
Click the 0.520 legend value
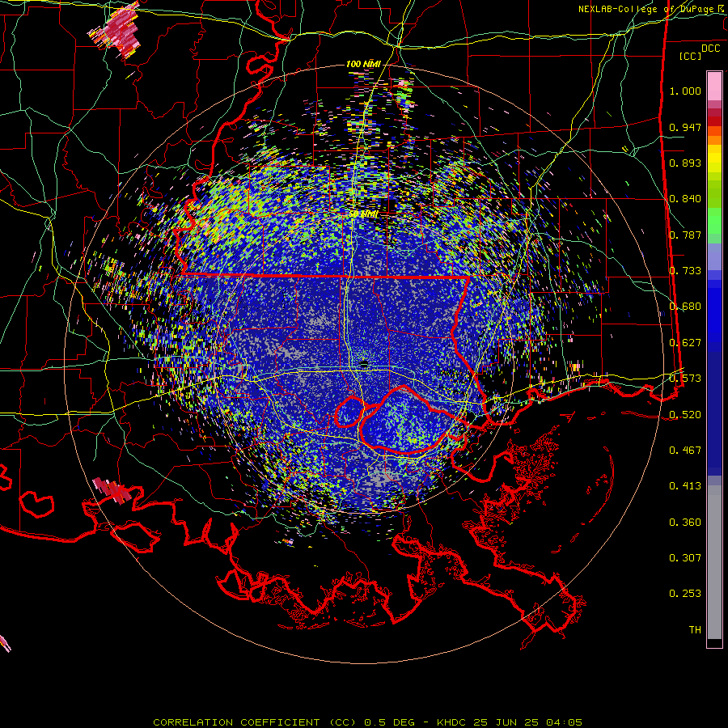click(x=685, y=414)
